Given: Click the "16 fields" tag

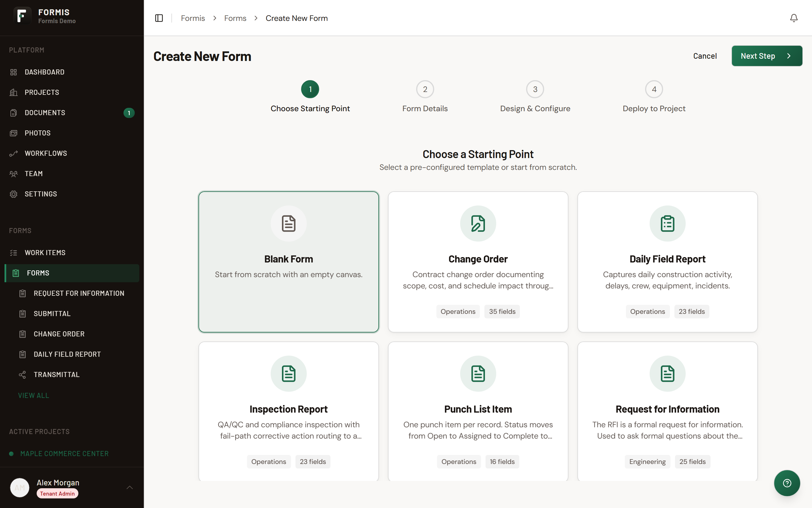Looking at the screenshot, I should pos(502,462).
